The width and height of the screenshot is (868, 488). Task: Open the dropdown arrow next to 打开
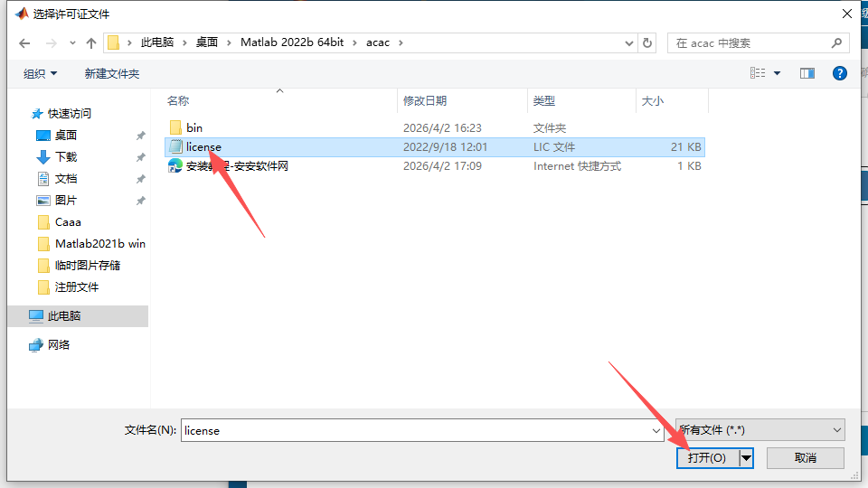(x=746, y=458)
